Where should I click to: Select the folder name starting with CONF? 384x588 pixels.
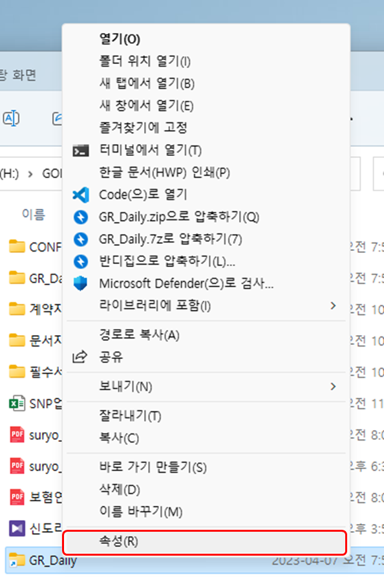[x=45, y=247]
